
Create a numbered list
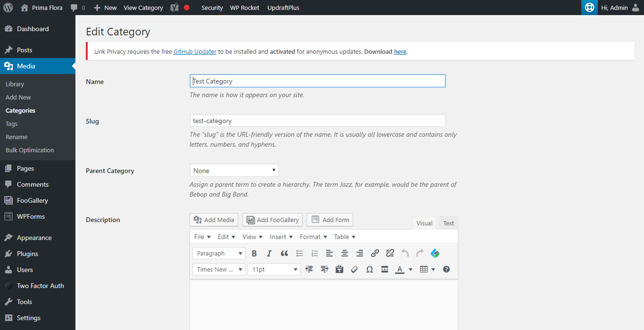pyautogui.click(x=314, y=254)
